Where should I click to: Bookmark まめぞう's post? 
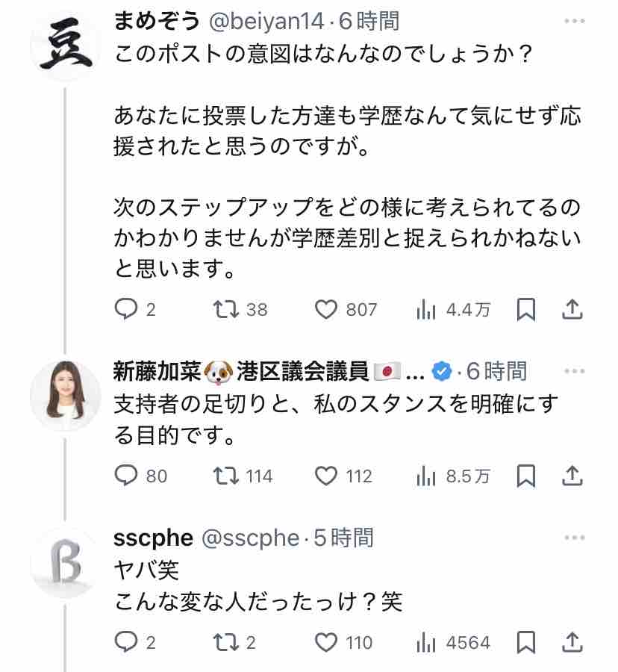pyautogui.click(x=527, y=309)
